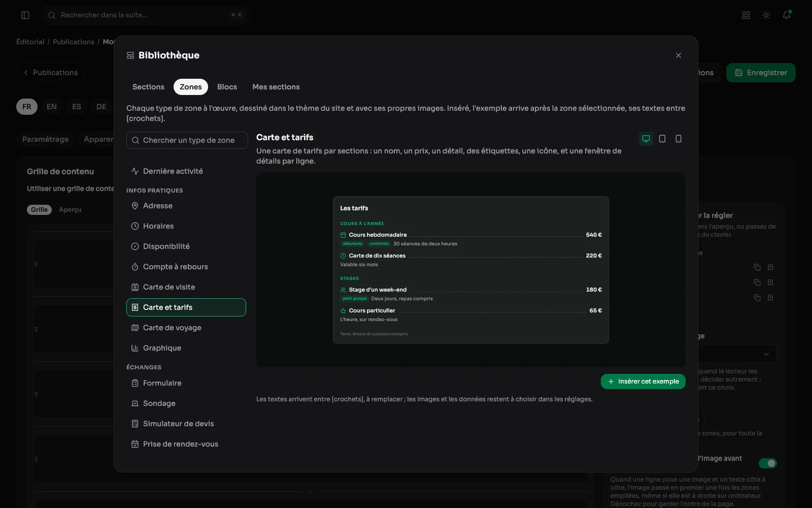Close the Bibliothèque dialog

679,55
